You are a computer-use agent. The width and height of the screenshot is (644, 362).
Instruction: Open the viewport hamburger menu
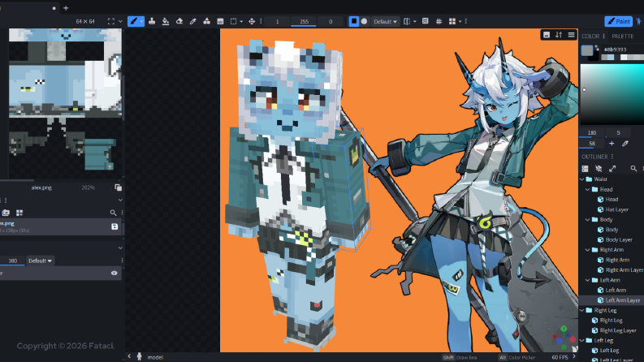[571, 35]
